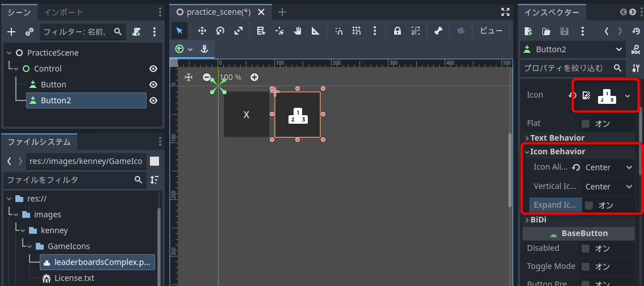Screen dimensions: 644x286
Task: Toggle the Flat checkbox on
Action: point(586,123)
